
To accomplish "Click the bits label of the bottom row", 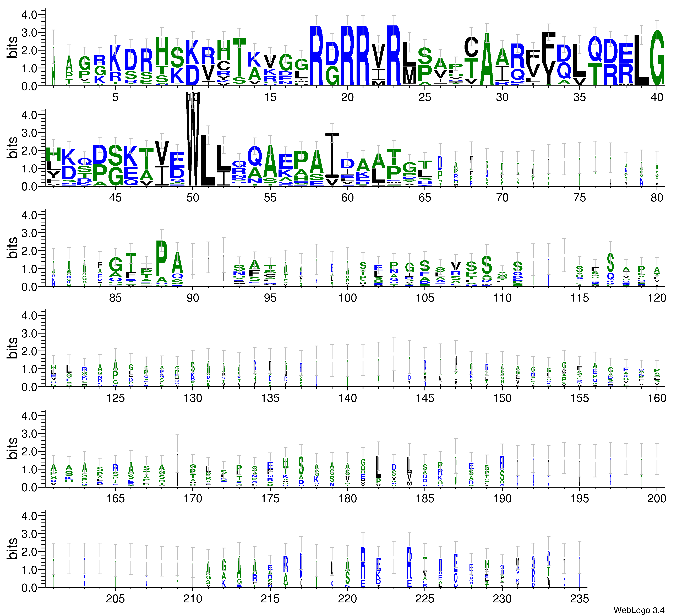I will click(12, 548).
